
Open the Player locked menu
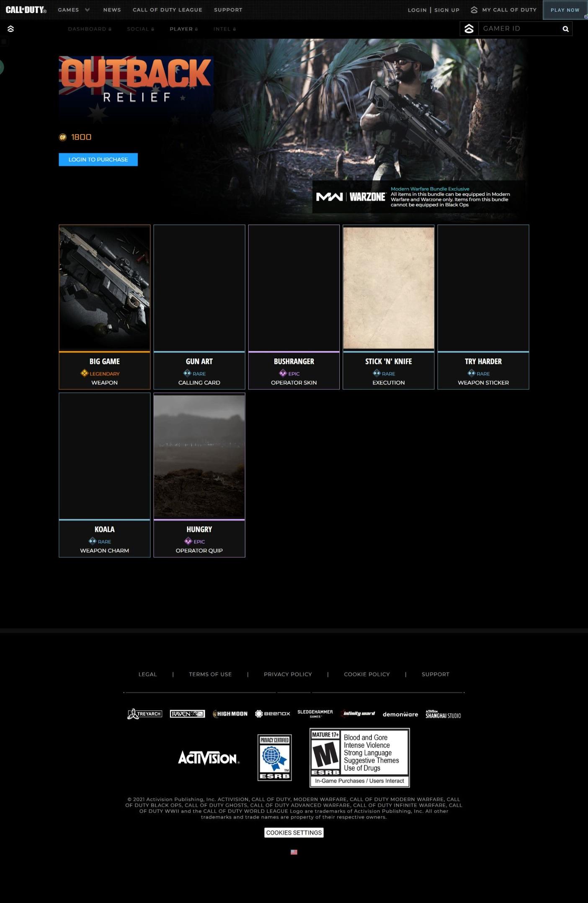[183, 29]
